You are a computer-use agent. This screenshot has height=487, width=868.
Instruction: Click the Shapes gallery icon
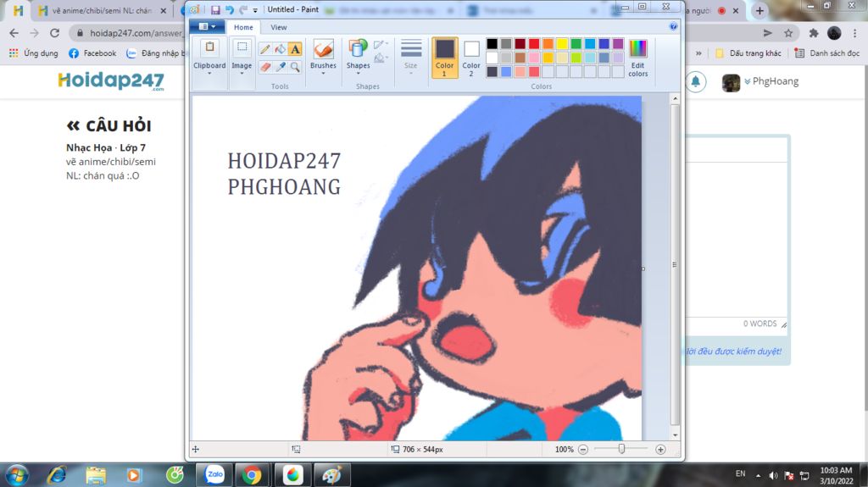(x=358, y=49)
